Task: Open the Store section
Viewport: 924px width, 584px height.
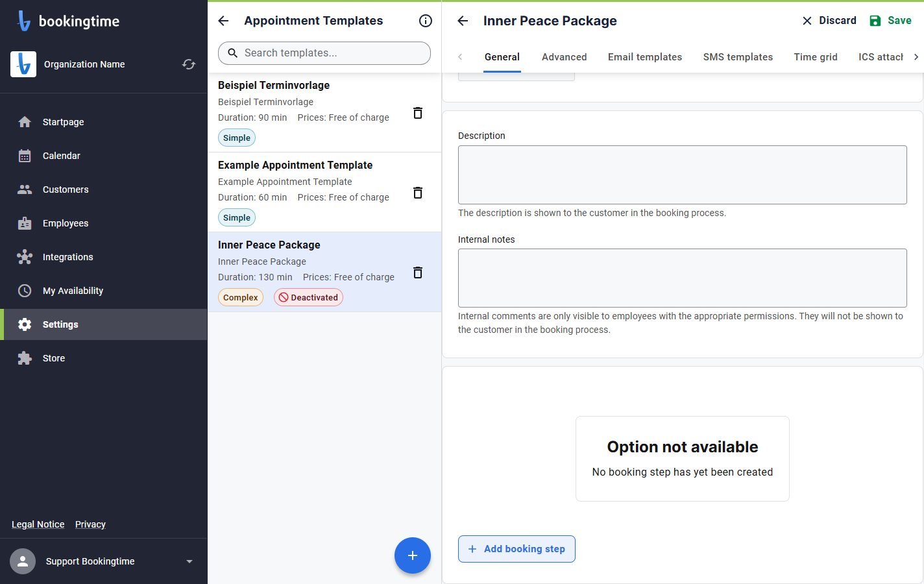Action: (x=104, y=358)
